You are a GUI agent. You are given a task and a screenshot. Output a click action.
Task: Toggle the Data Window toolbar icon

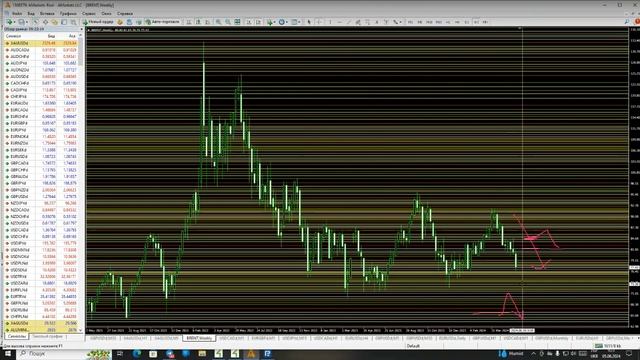[45, 22]
